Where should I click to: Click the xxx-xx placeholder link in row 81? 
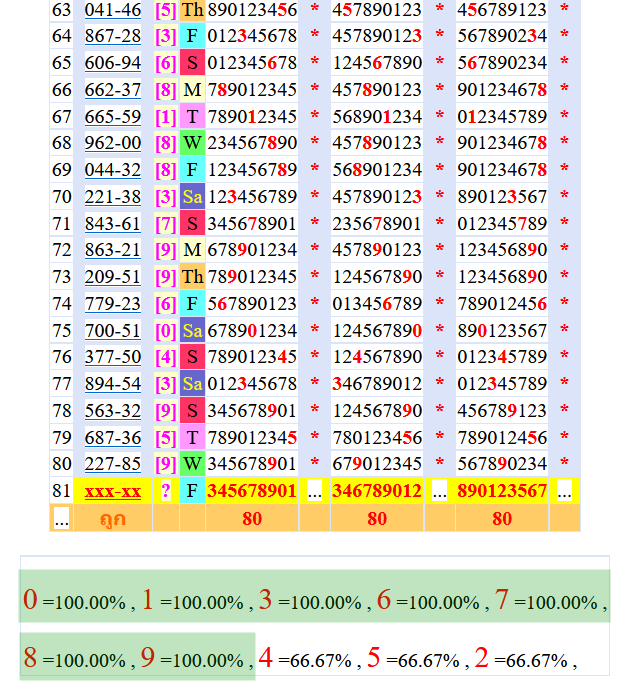pos(112,491)
